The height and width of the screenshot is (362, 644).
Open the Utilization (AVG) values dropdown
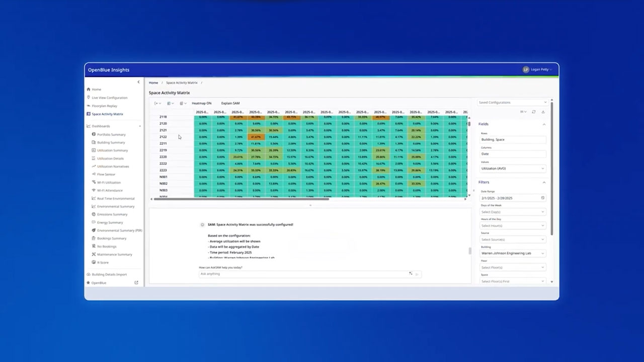[513, 168]
